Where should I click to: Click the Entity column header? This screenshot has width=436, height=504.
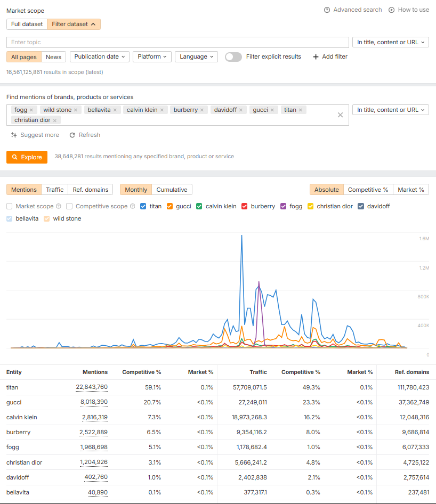click(x=14, y=372)
